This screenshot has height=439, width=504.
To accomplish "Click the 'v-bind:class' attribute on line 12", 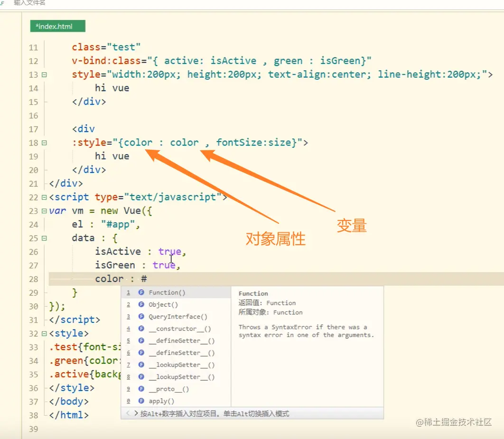I will (106, 61).
